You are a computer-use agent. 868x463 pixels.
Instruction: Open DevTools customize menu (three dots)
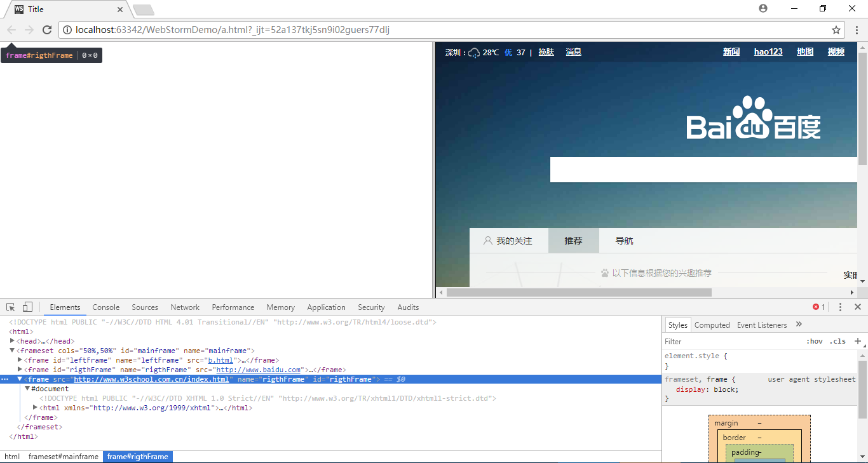[x=840, y=307]
